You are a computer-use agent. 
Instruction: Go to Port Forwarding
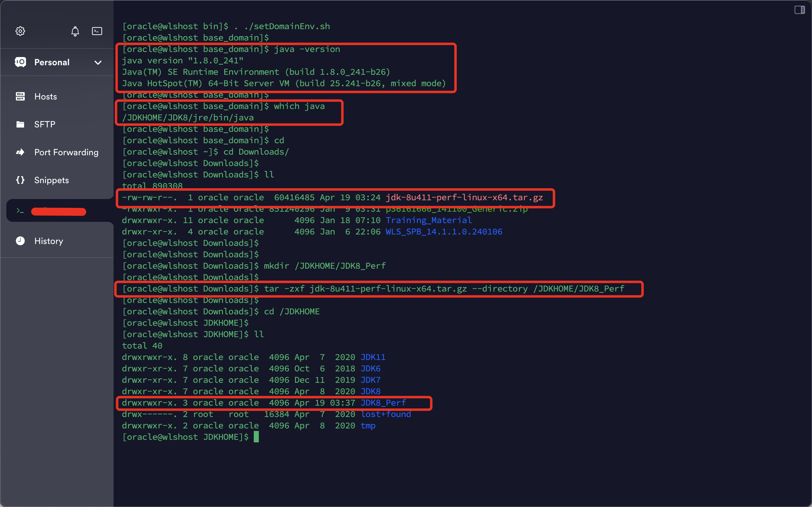click(66, 152)
